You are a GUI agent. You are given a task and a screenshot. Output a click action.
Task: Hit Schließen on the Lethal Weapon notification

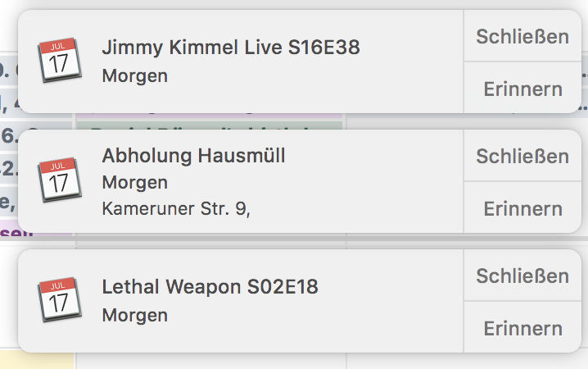pyautogui.click(x=522, y=276)
